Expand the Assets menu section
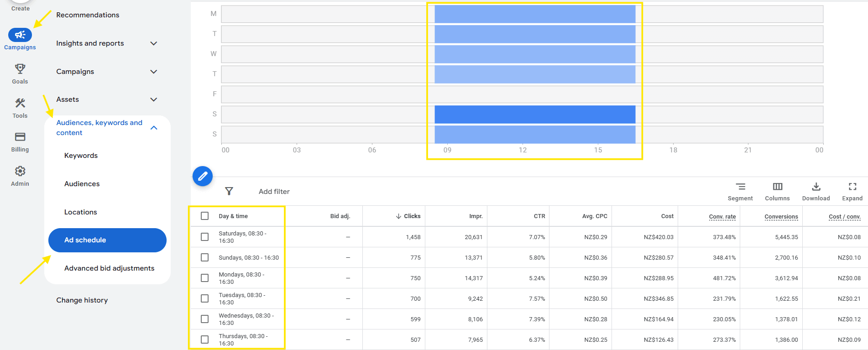 point(154,99)
